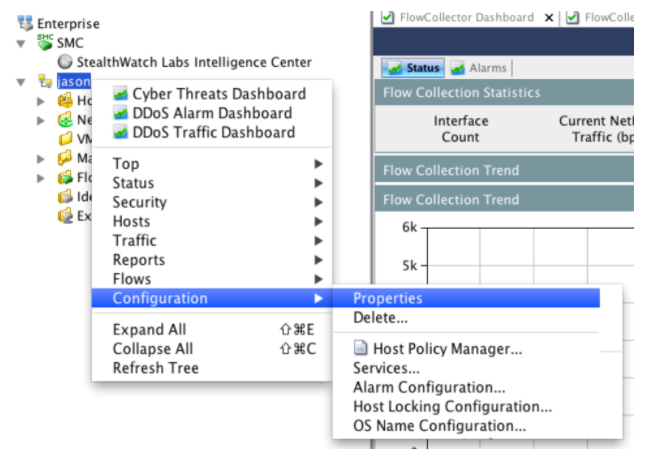The height and width of the screenshot is (449, 658).
Task: Collapse the SMC tree node
Action: (x=22, y=44)
